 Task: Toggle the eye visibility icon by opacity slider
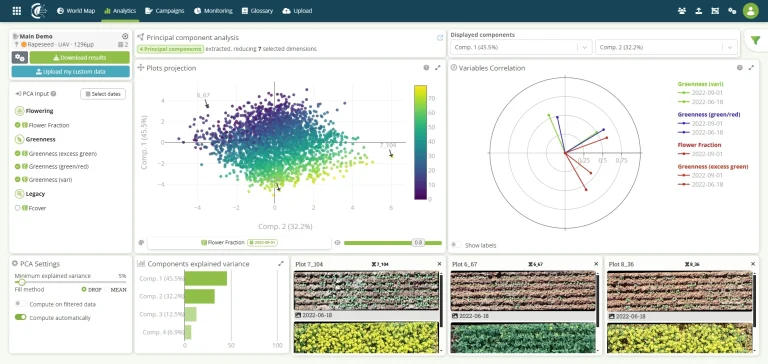pyautogui.click(x=337, y=243)
